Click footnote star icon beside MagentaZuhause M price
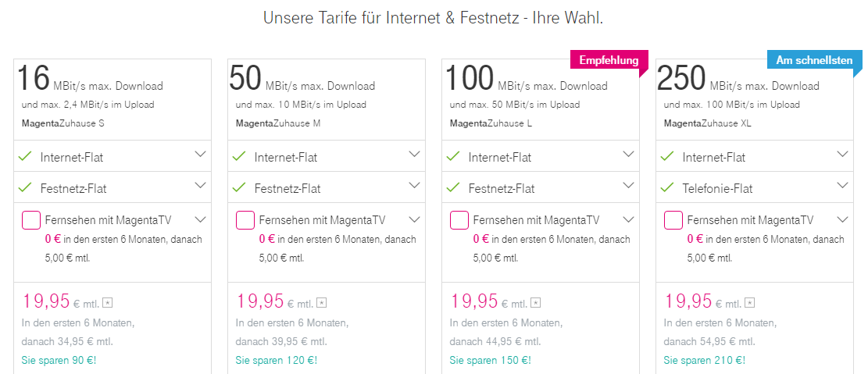Screen dimensions: 868x374 click(322, 303)
